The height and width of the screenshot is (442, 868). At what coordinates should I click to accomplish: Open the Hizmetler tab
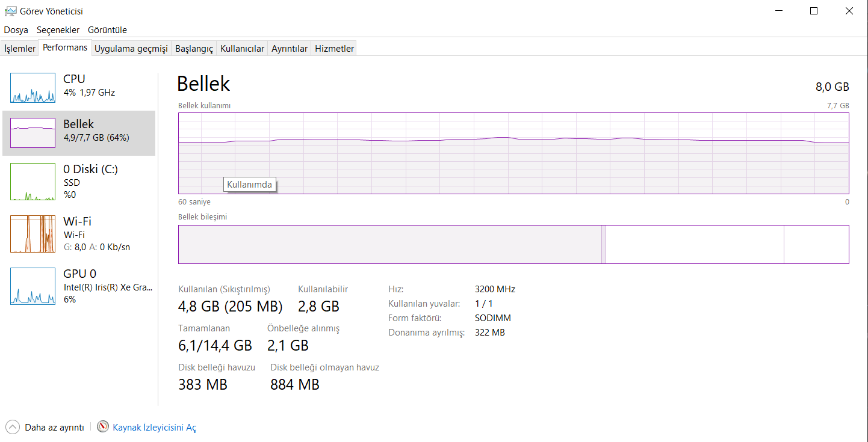pos(335,49)
